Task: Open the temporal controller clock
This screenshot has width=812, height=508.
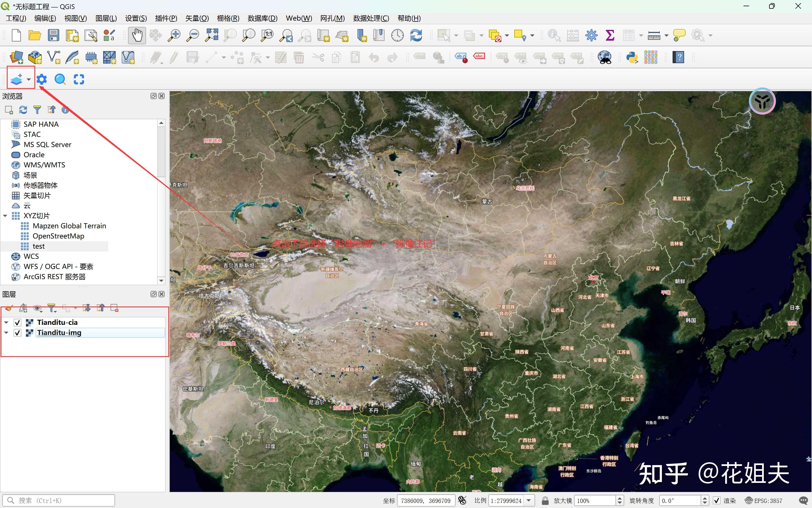Action: [x=398, y=35]
